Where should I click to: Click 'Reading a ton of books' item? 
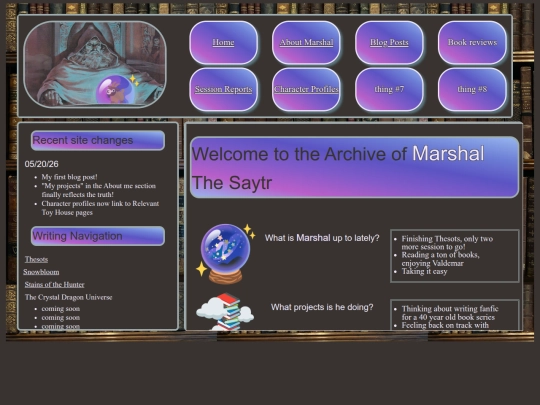pyautogui.click(x=440, y=259)
